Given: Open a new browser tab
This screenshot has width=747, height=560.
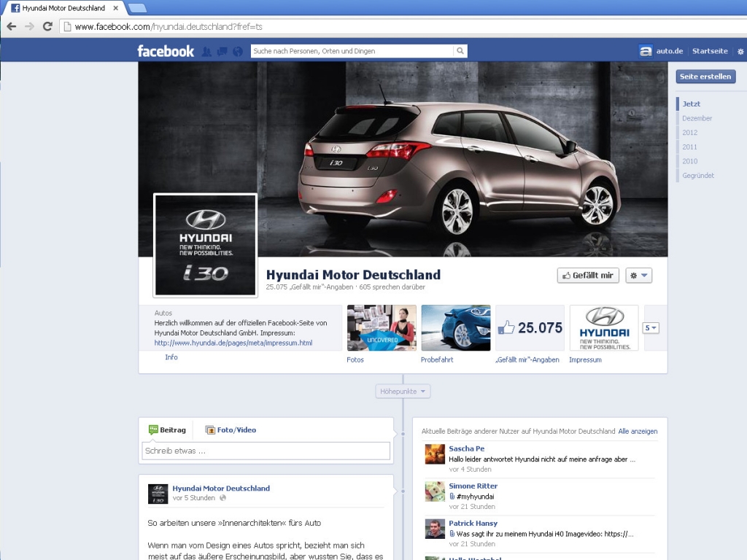Looking at the screenshot, I should tap(138, 8).
